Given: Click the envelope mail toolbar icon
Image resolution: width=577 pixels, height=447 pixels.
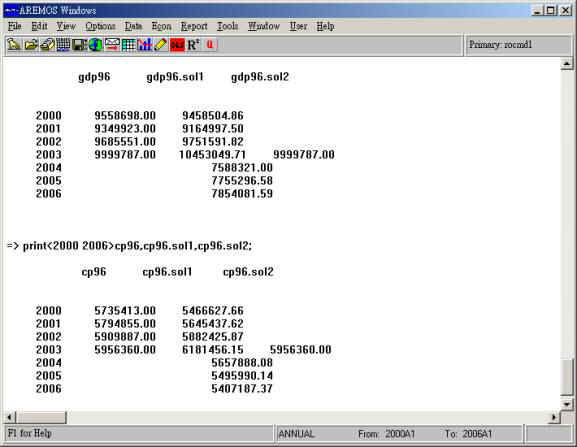Looking at the screenshot, I should click(x=112, y=45).
